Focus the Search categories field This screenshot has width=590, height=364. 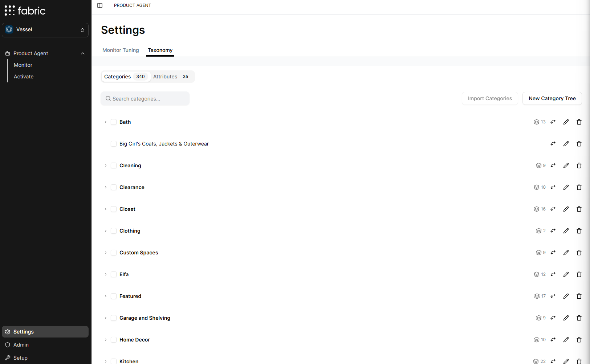point(145,99)
